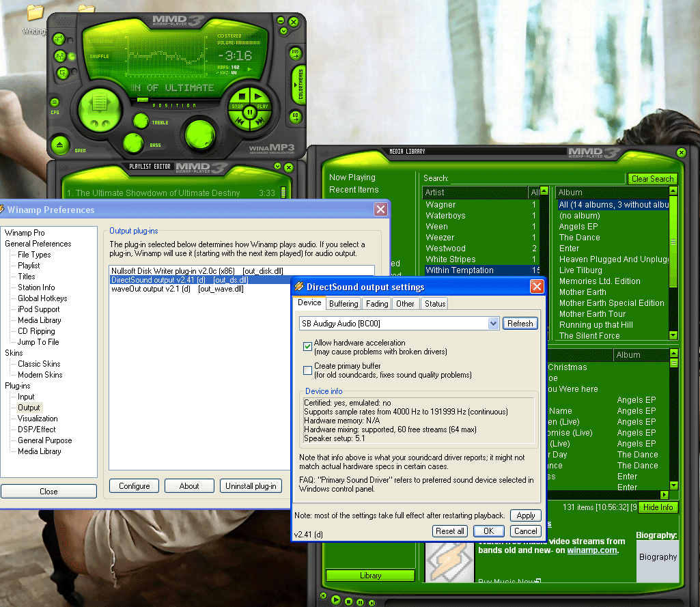Screen dimensions: 700x607
Task: Open the SB Audigy Audio device dropdown
Action: coord(493,324)
